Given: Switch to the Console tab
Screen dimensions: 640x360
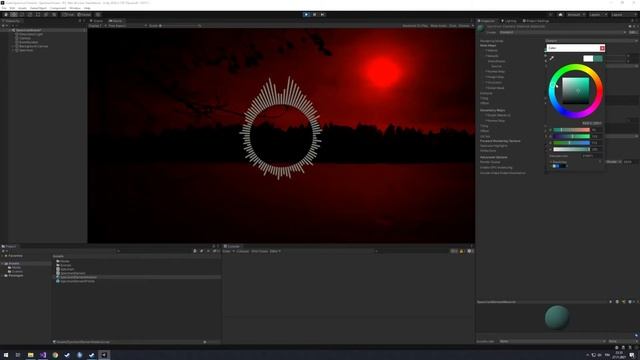Looking at the screenshot, I should [233, 247].
